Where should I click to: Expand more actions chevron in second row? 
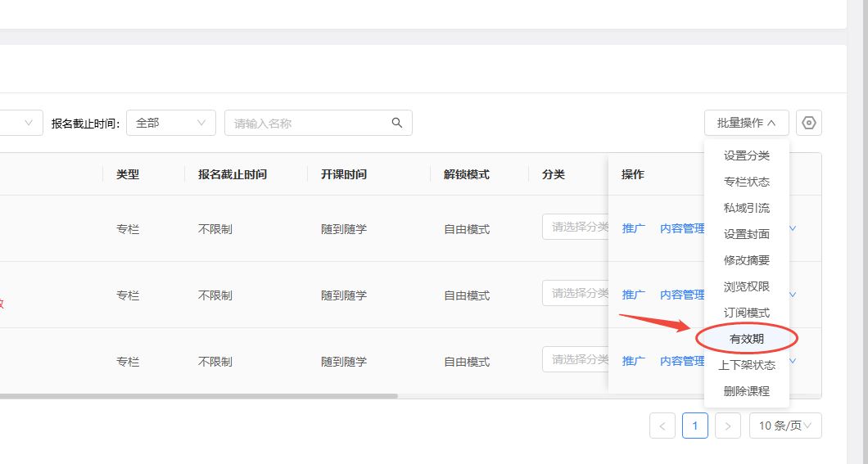click(793, 295)
